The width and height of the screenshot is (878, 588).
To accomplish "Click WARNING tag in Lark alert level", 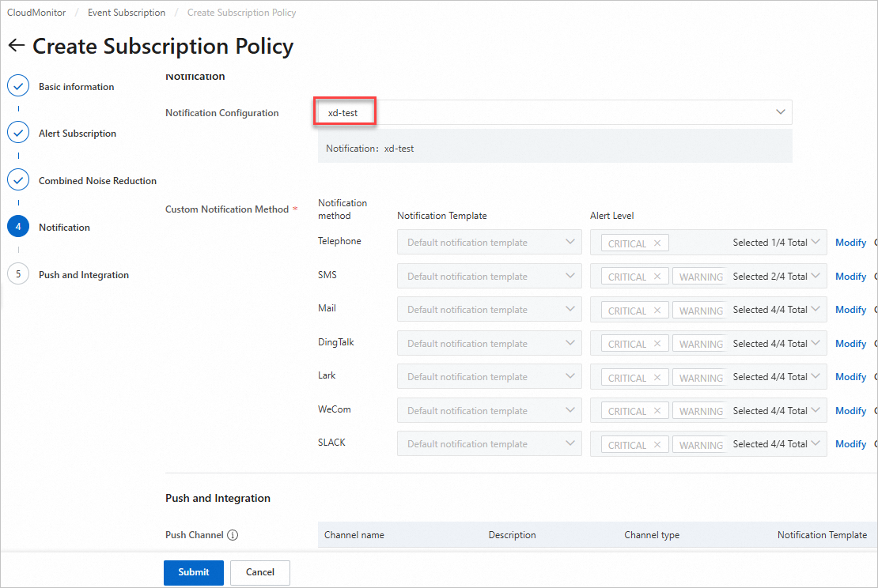I will pos(701,378).
